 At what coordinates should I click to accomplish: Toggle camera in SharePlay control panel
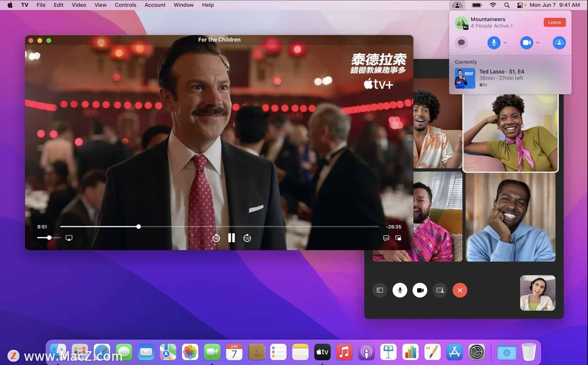click(527, 42)
